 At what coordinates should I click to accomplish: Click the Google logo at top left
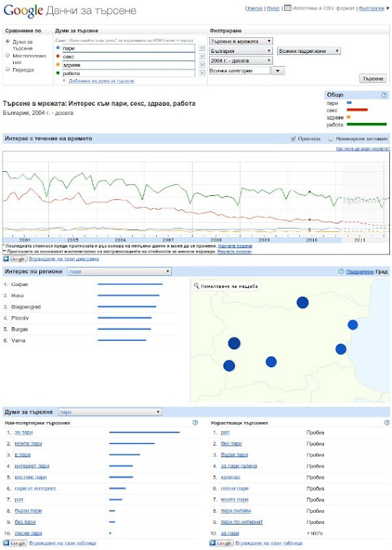[x=23, y=11]
